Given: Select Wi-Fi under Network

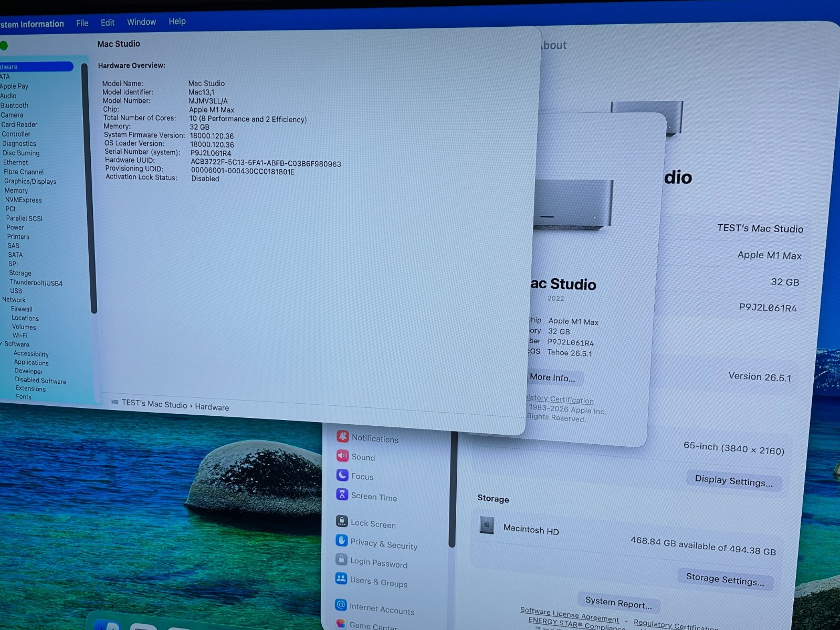Looking at the screenshot, I should [x=20, y=335].
